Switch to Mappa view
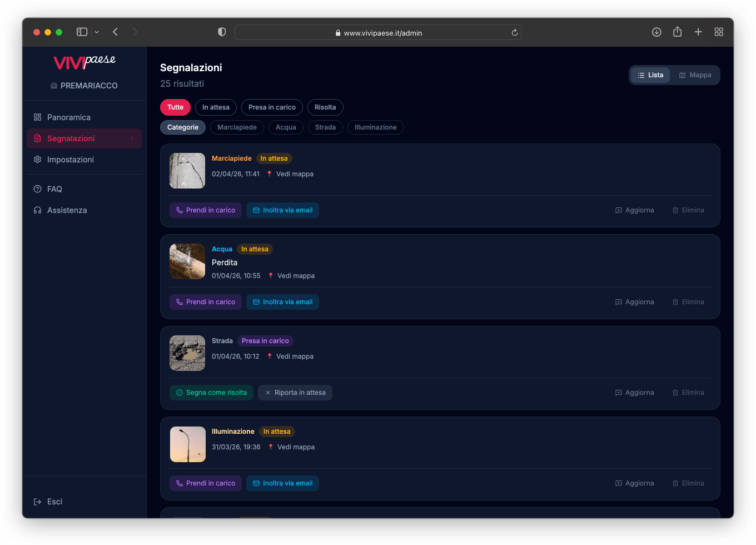756x545 pixels. (x=695, y=75)
